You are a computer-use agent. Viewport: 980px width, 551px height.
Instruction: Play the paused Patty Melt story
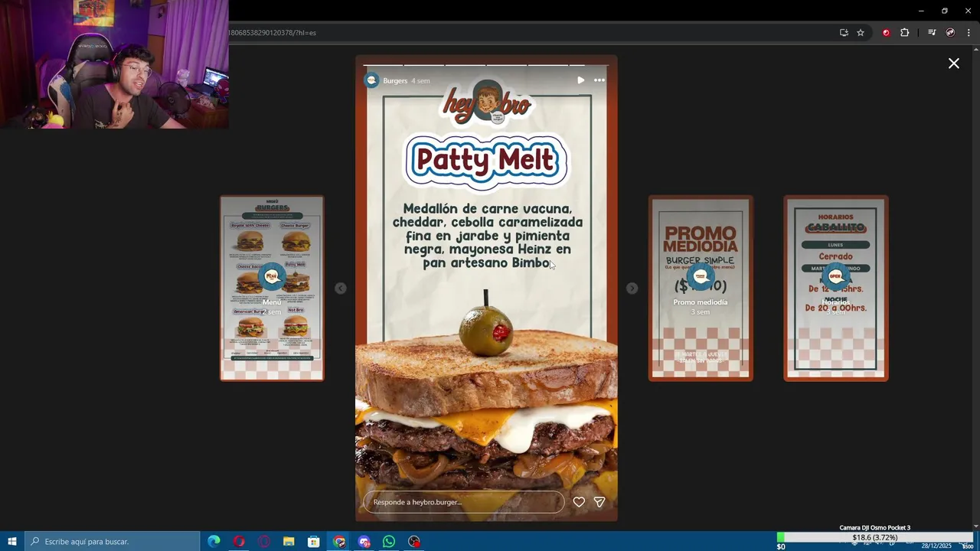tap(580, 80)
